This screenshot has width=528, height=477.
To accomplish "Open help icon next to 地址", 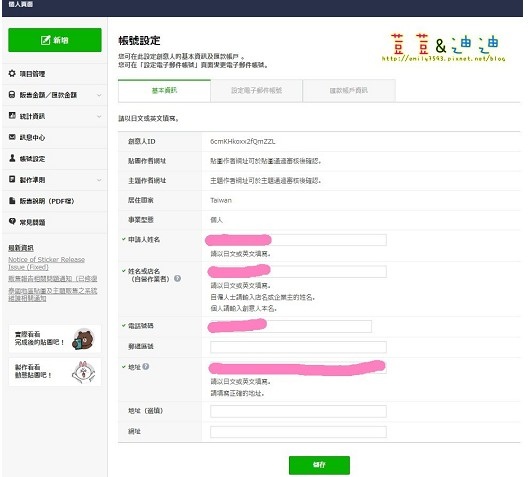I will tap(145, 367).
